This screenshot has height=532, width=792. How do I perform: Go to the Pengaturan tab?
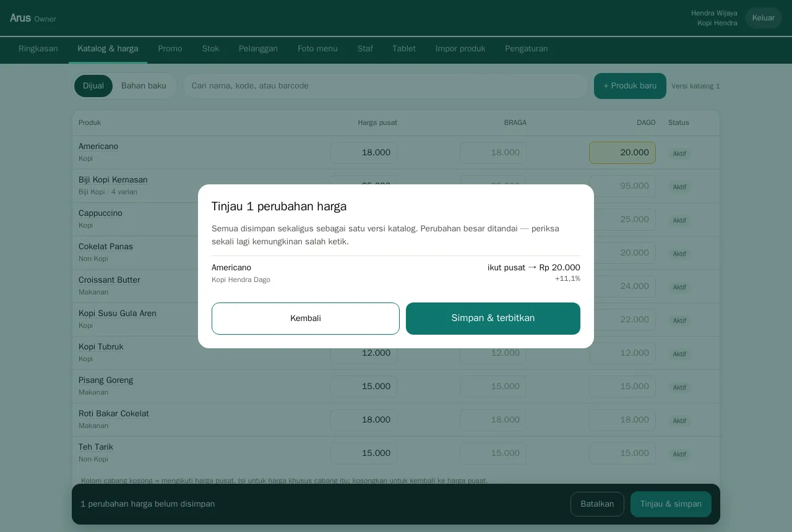[x=527, y=49]
